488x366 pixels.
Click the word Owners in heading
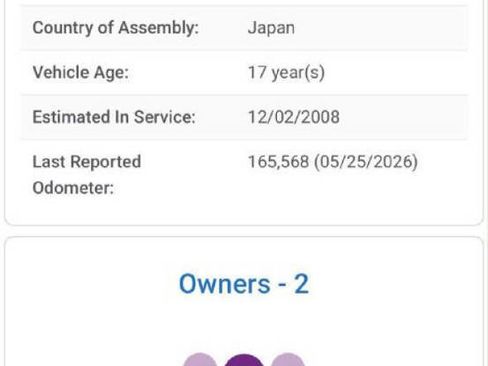point(225,284)
